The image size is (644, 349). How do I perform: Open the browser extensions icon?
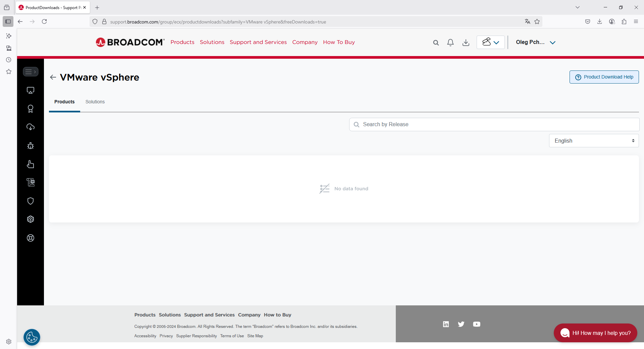(x=624, y=21)
